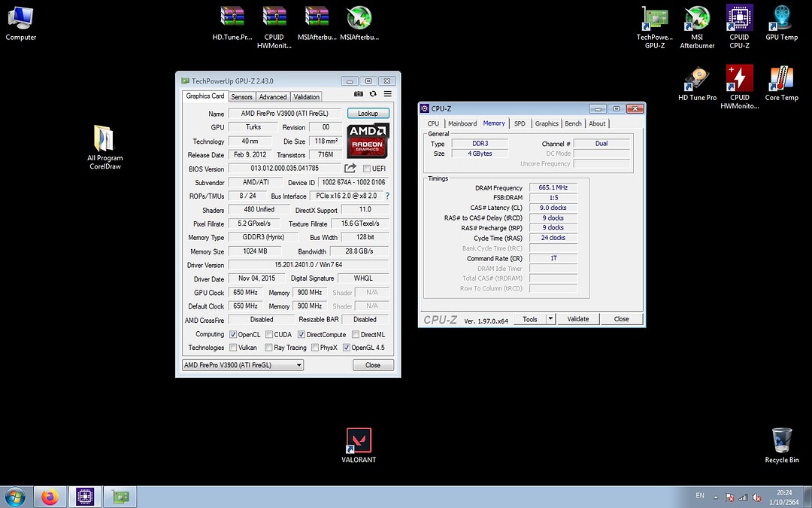Open the AMD FirePro graphics card dropdown
Viewport: 812px width, 508px height.
[298, 364]
